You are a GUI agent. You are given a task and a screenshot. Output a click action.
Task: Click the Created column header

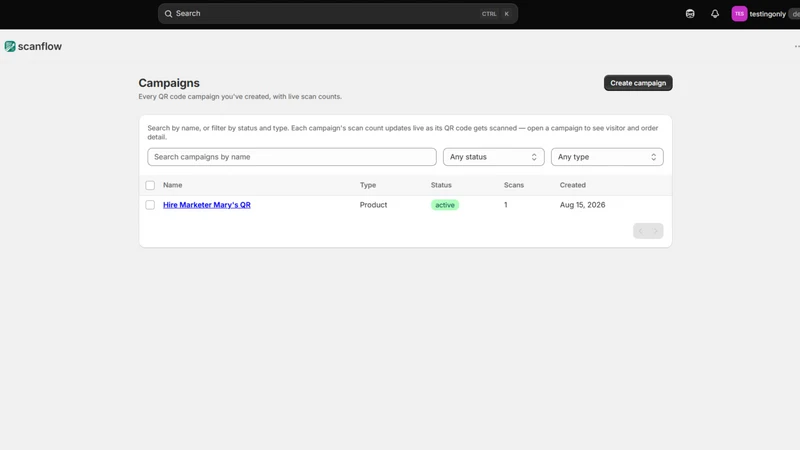tap(572, 185)
